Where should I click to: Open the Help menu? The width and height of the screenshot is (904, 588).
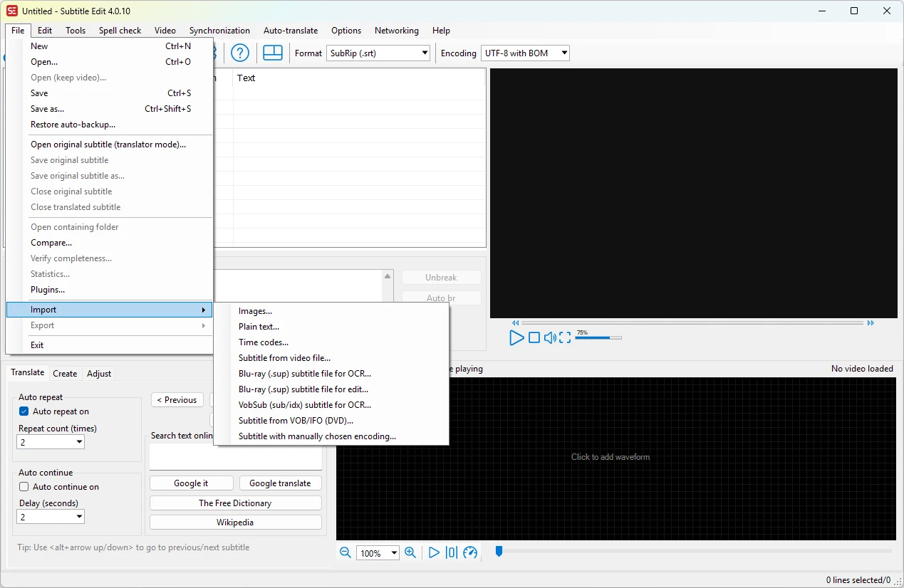441,31
